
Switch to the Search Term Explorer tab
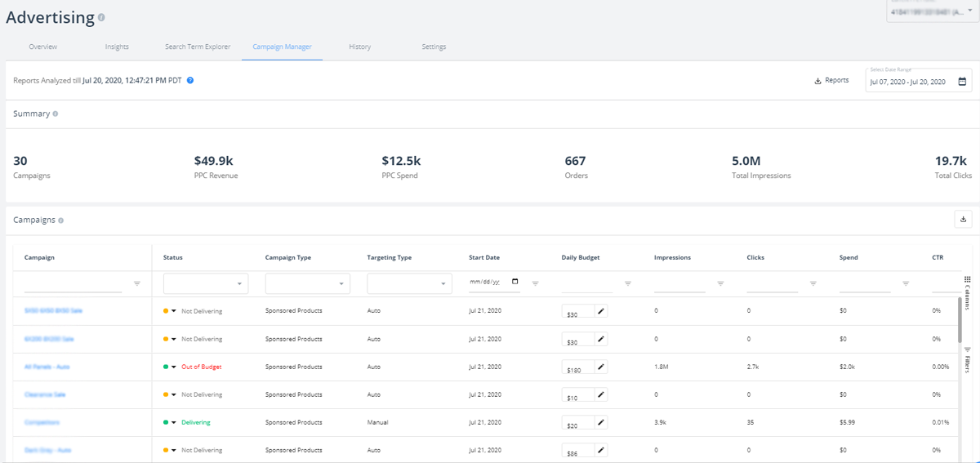(x=198, y=47)
